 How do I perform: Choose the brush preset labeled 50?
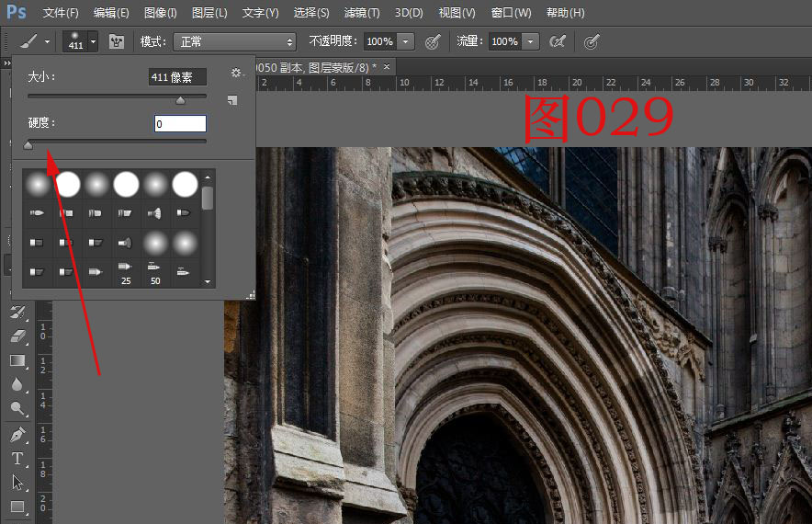(155, 273)
